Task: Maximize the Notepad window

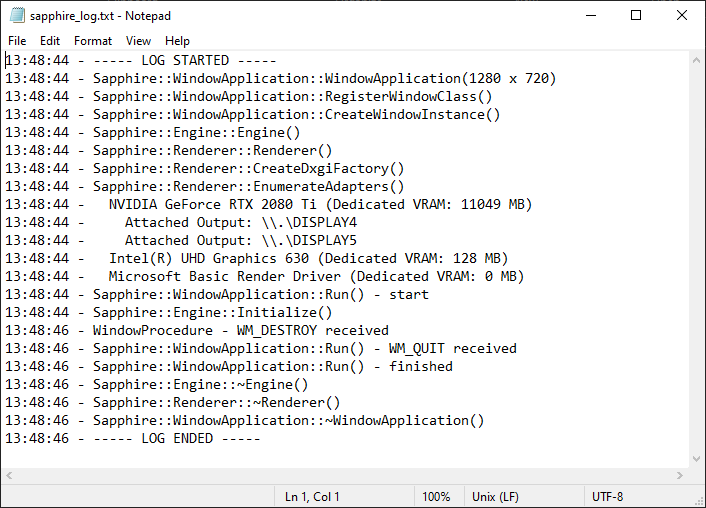Action: point(636,16)
